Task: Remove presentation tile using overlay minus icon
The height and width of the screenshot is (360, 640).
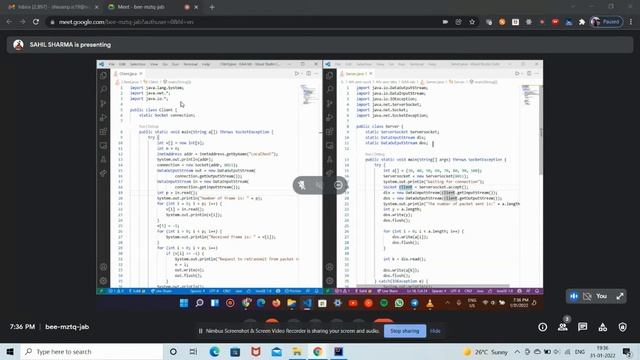Action: pos(338,185)
